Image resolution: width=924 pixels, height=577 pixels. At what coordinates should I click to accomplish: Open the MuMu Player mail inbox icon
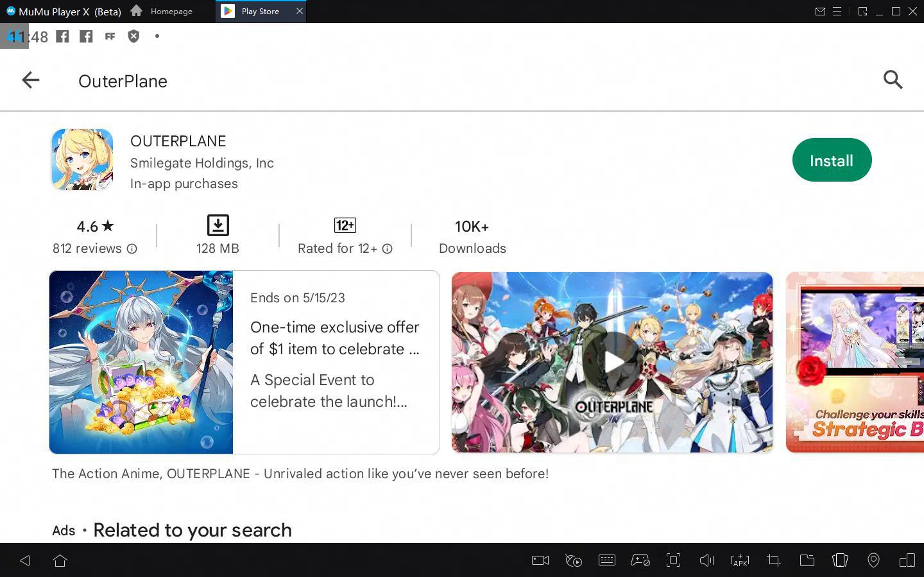[820, 12]
